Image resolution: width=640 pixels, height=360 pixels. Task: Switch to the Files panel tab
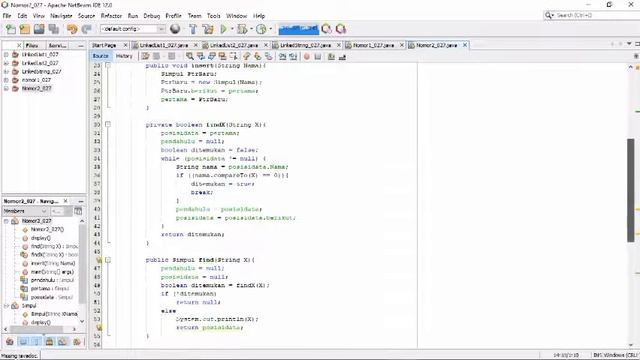[x=32, y=45]
